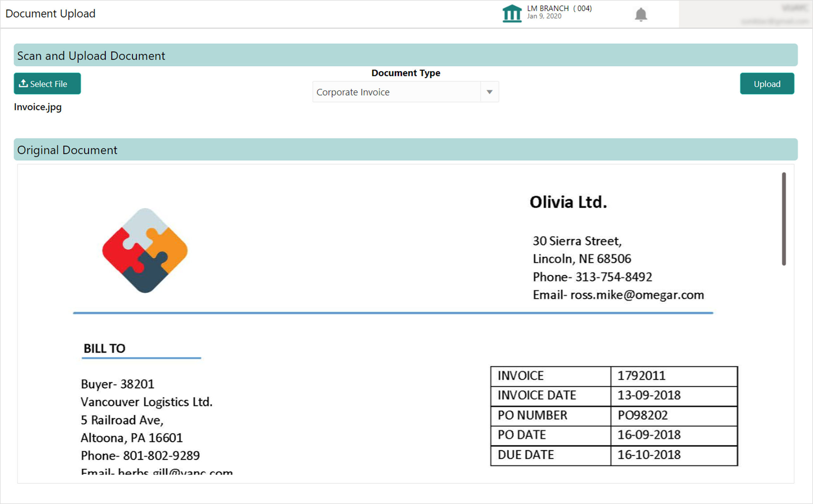Viewport: 813px width, 504px height.
Task: Click the Document Upload page title
Action: (50, 14)
